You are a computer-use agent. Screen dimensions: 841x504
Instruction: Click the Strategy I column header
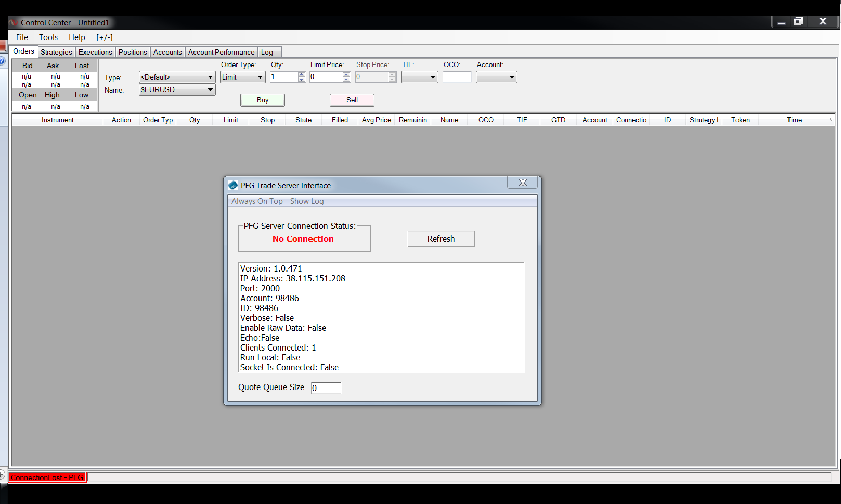coord(704,120)
